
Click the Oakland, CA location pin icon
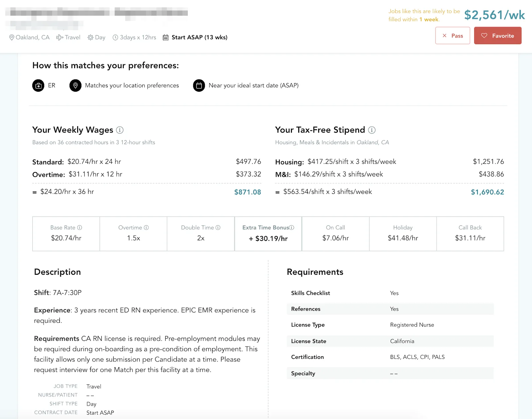[12, 38]
